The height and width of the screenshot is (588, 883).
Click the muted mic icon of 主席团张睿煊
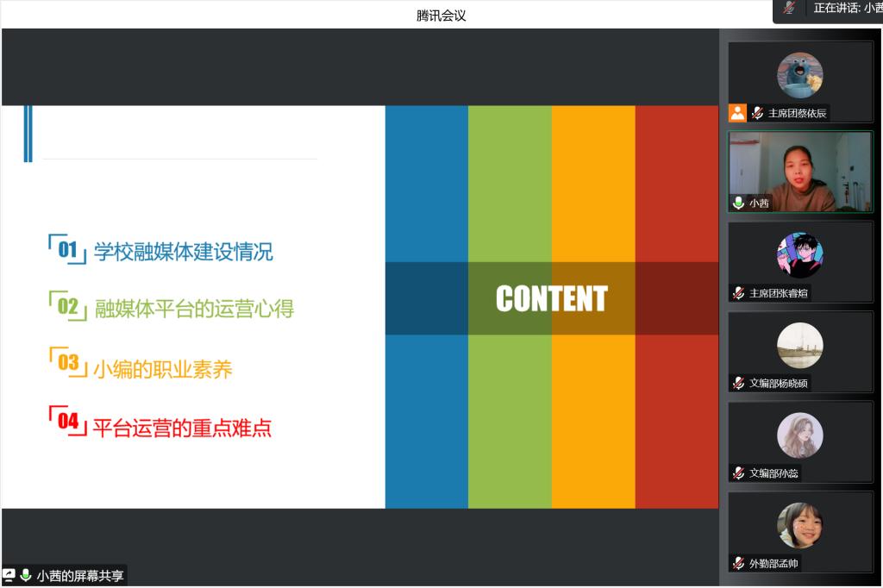[x=738, y=293]
